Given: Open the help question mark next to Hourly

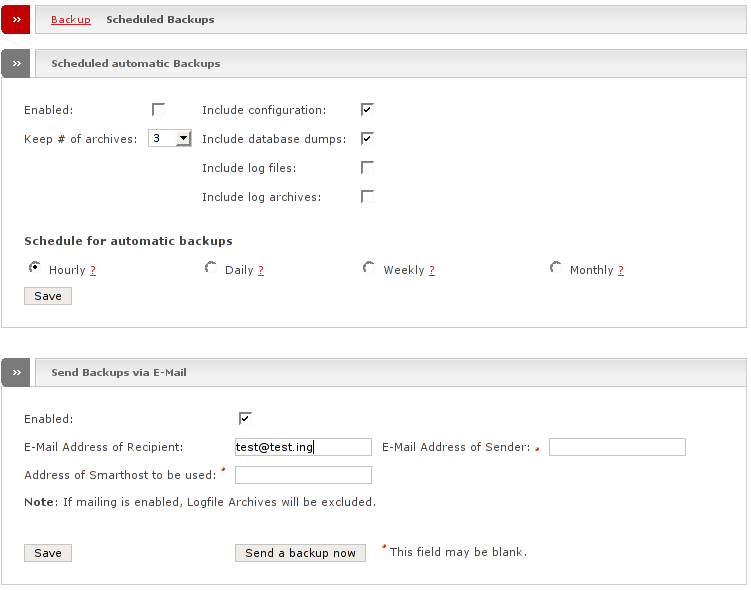Looking at the screenshot, I should (x=93, y=271).
